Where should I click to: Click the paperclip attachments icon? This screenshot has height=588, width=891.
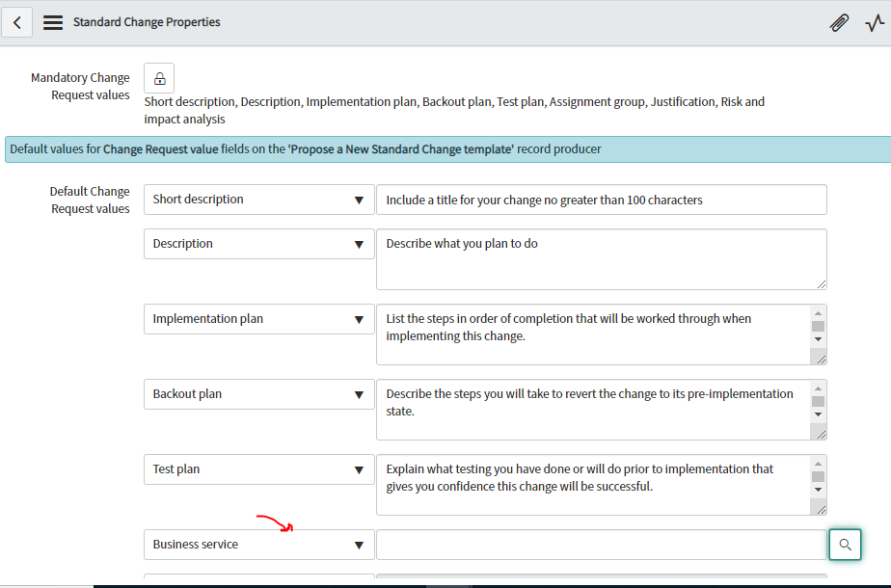tap(839, 21)
